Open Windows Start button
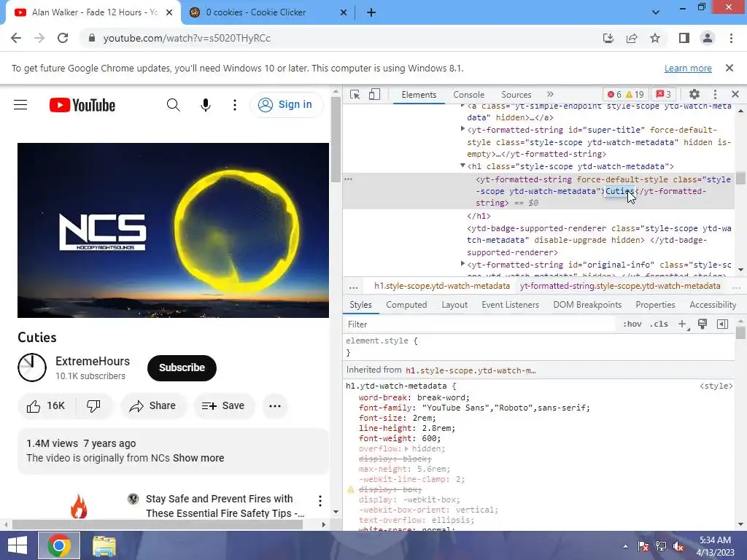Viewport: 747px width, 560px height. click(18, 545)
